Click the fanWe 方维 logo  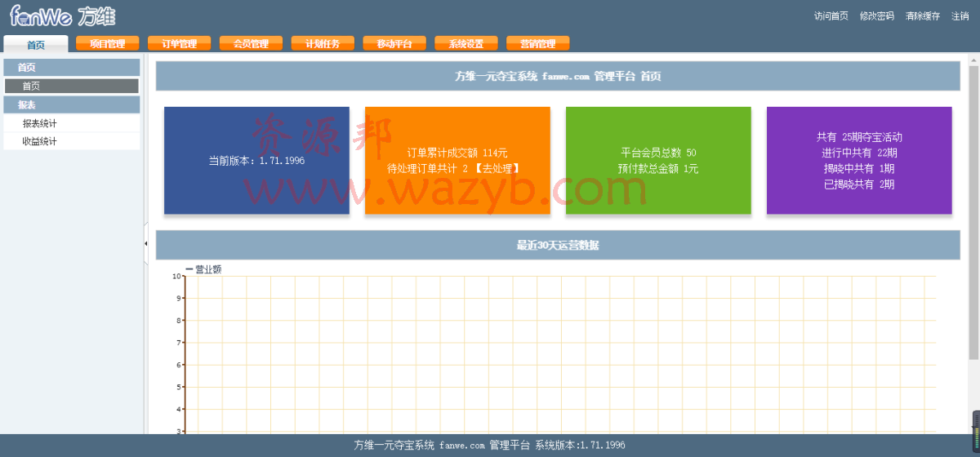click(x=62, y=16)
